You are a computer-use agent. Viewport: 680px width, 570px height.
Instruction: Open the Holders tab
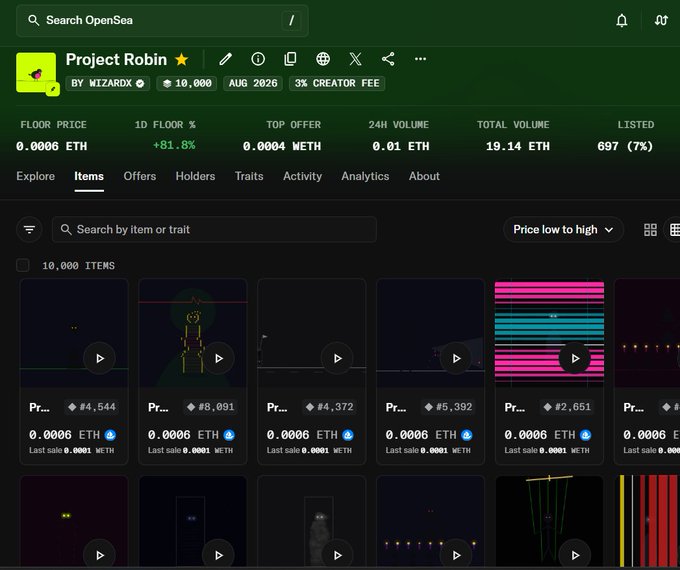pyautogui.click(x=195, y=176)
